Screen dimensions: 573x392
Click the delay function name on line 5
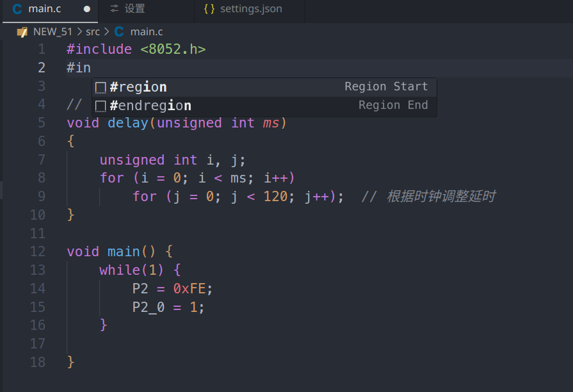(127, 122)
